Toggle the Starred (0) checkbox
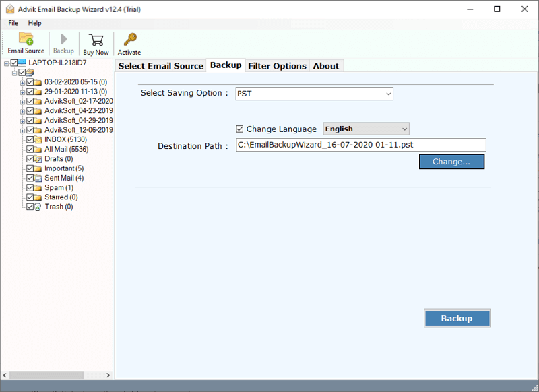Image resolution: width=539 pixels, height=392 pixels. click(30, 197)
